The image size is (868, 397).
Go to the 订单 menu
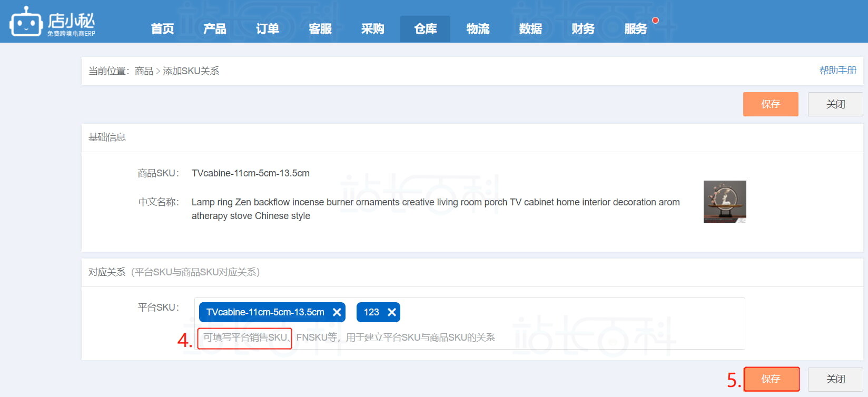point(268,29)
